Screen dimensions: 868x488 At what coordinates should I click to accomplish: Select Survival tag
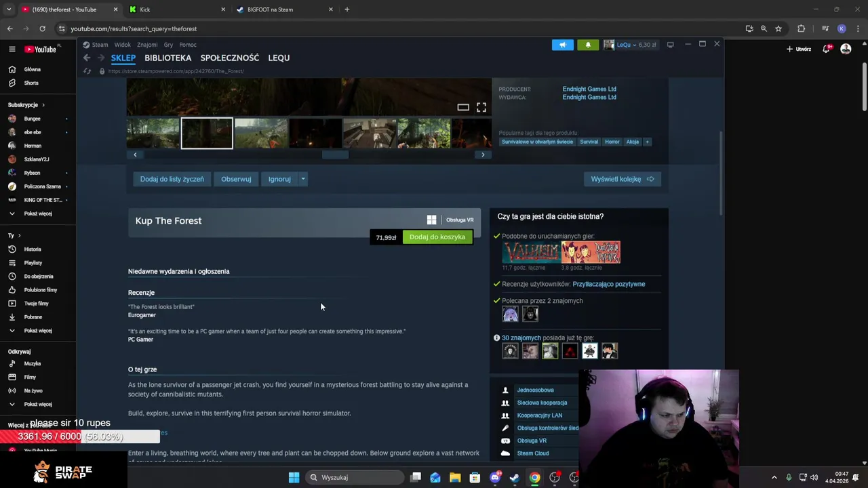pos(589,142)
